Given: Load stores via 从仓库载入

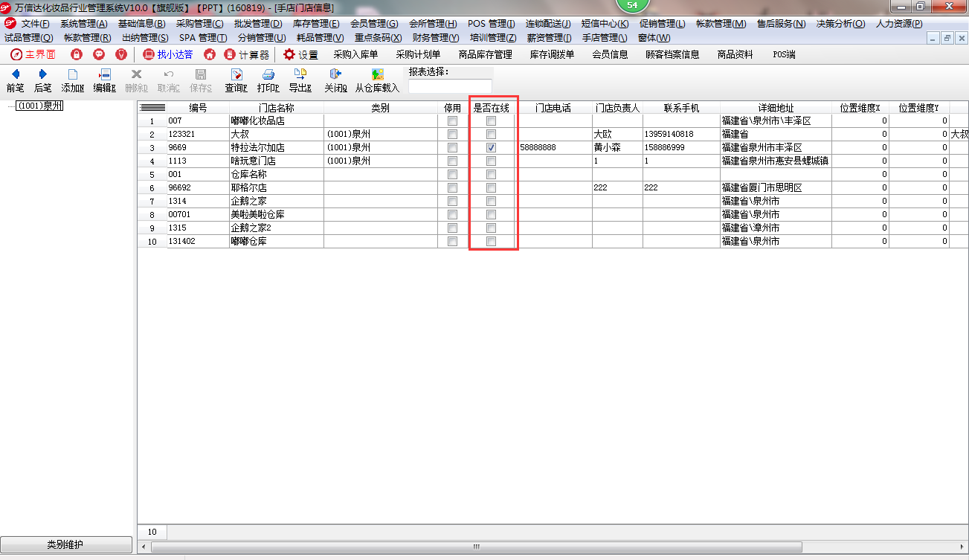Looking at the screenshot, I should [x=377, y=81].
